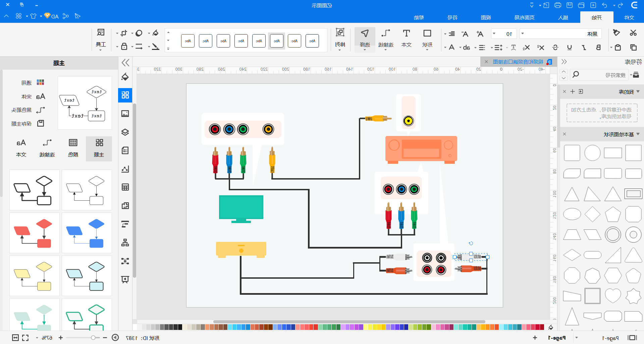Click the Fill paint bucket icon in ribbon
The width and height of the screenshot is (644, 344).
(x=155, y=33)
